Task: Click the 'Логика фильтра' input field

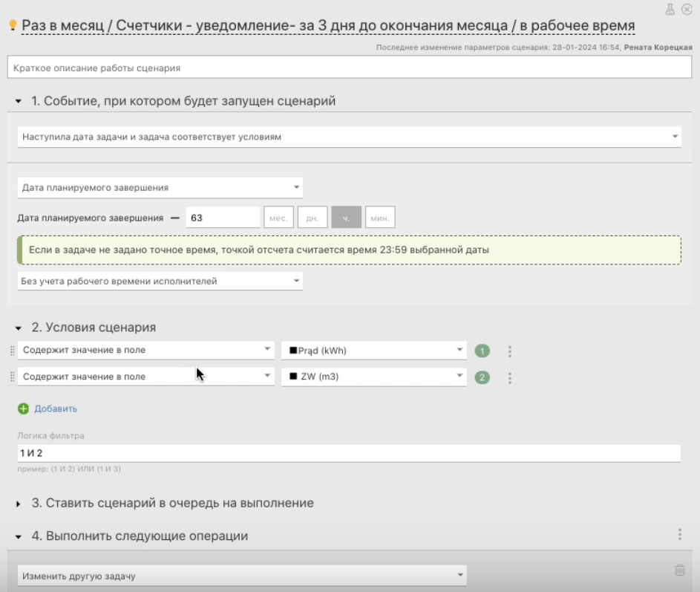Action: tap(349, 453)
